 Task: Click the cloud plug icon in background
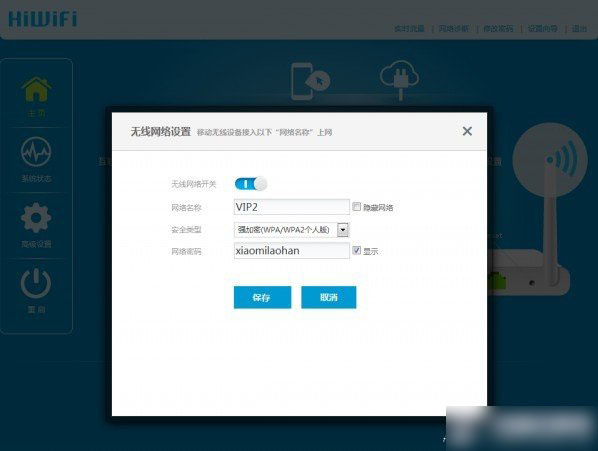(x=399, y=79)
